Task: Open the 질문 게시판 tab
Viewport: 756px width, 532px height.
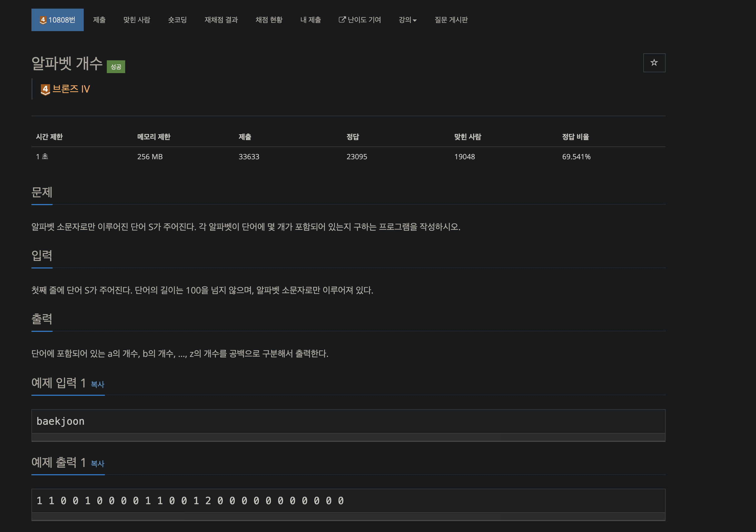Action: [451, 20]
